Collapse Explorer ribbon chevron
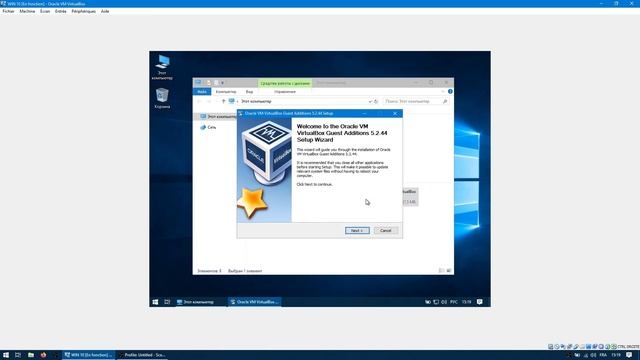 (x=443, y=92)
